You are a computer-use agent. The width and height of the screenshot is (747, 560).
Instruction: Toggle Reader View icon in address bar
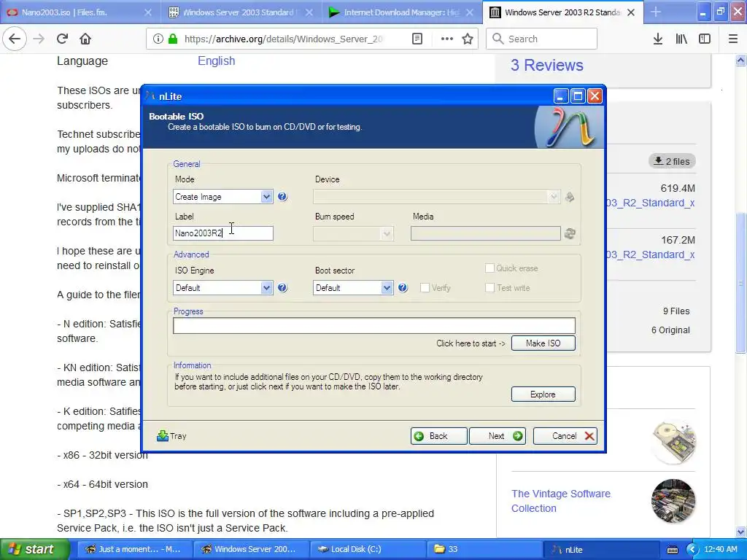tap(417, 39)
